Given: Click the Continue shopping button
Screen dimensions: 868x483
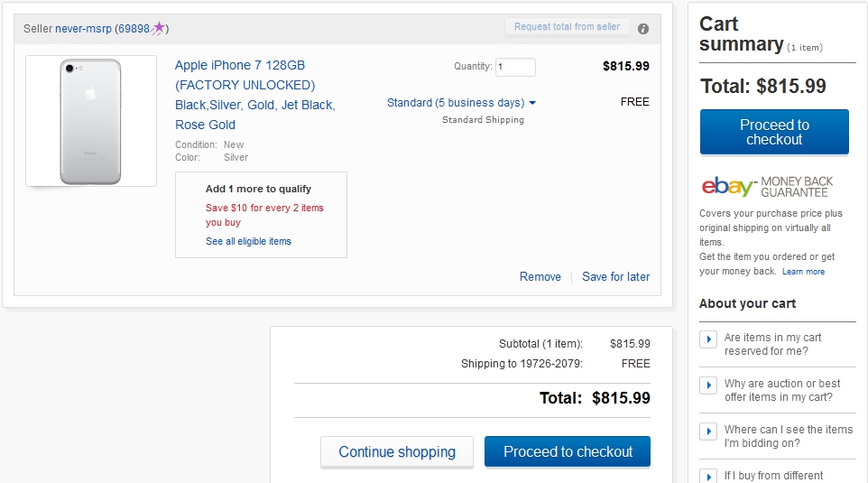Looking at the screenshot, I should pos(397,452).
